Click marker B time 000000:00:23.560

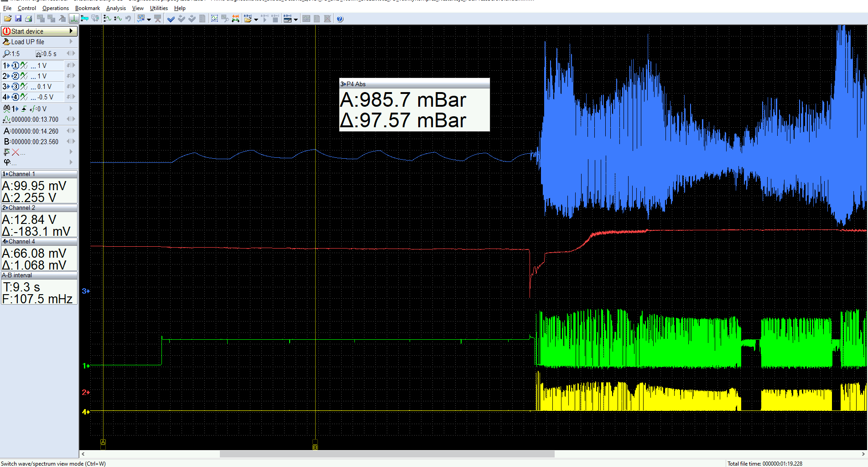35,142
